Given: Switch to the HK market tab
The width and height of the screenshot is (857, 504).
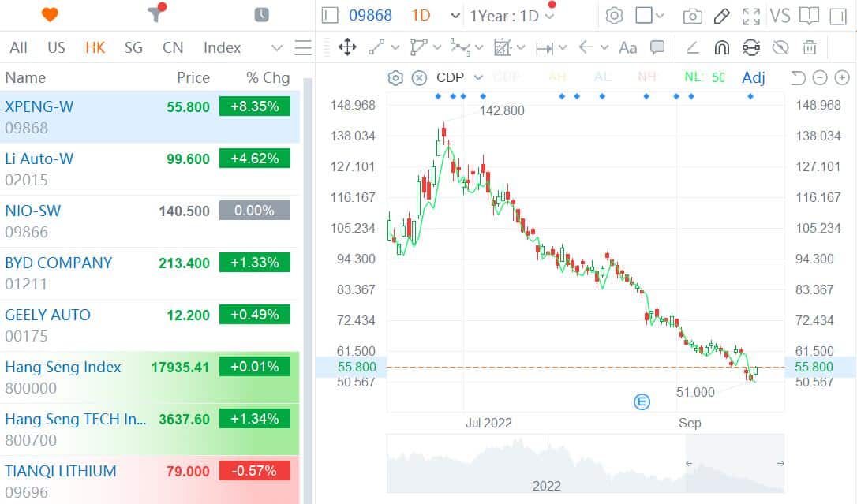Looking at the screenshot, I should (95, 47).
